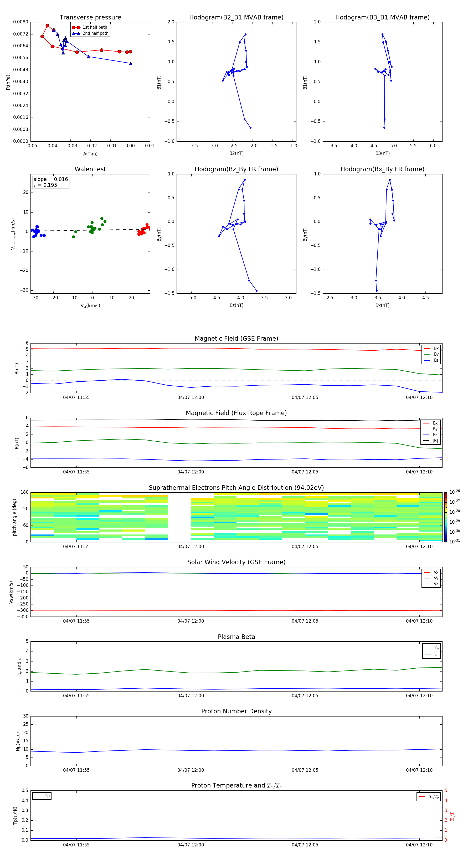This screenshot has width=473, height=868.
Task: Click the "Hodogram(B3_B1 MVAB frame)" title
Action: (382, 17)
